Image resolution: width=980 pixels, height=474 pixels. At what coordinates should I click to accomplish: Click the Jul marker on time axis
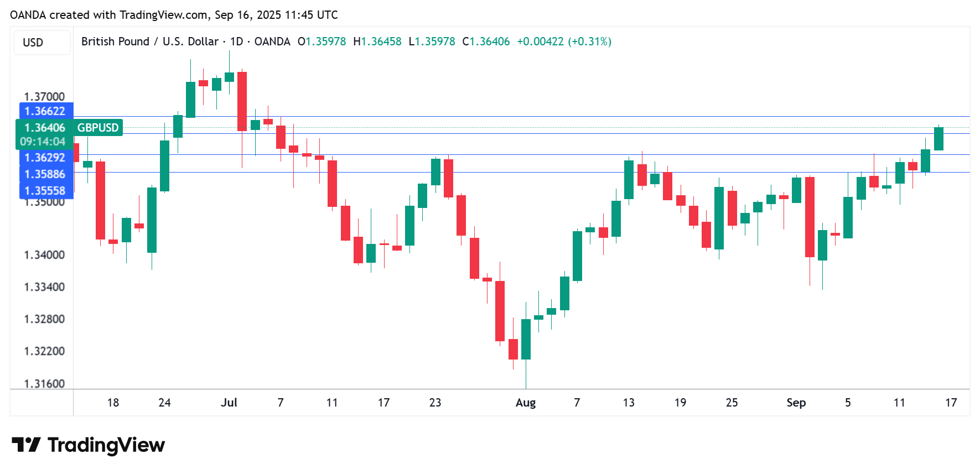click(229, 403)
